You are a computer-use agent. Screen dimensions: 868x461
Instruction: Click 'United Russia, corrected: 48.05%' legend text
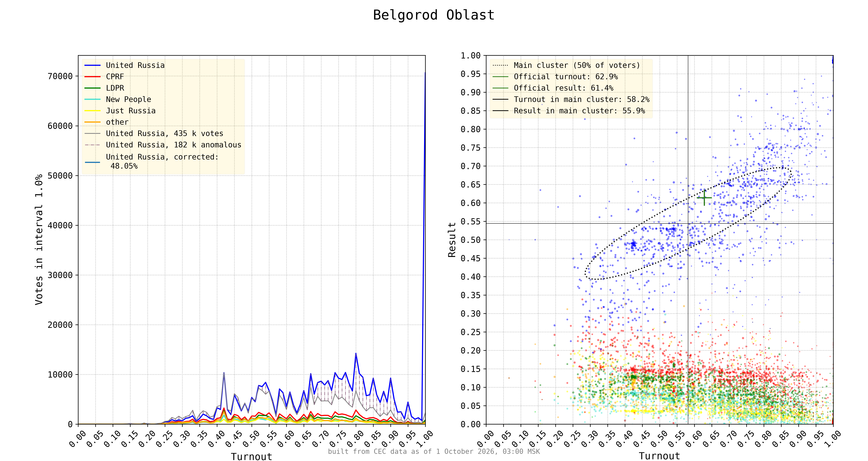pyautogui.click(x=162, y=161)
